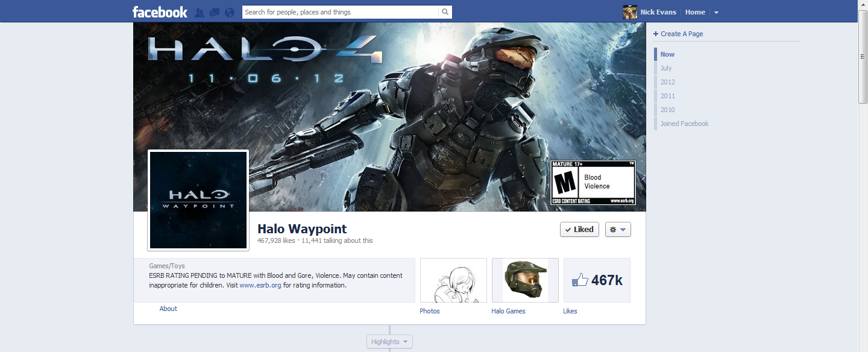Click the Halo Games label link
This screenshot has height=352, width=868.
click(508, 311)
